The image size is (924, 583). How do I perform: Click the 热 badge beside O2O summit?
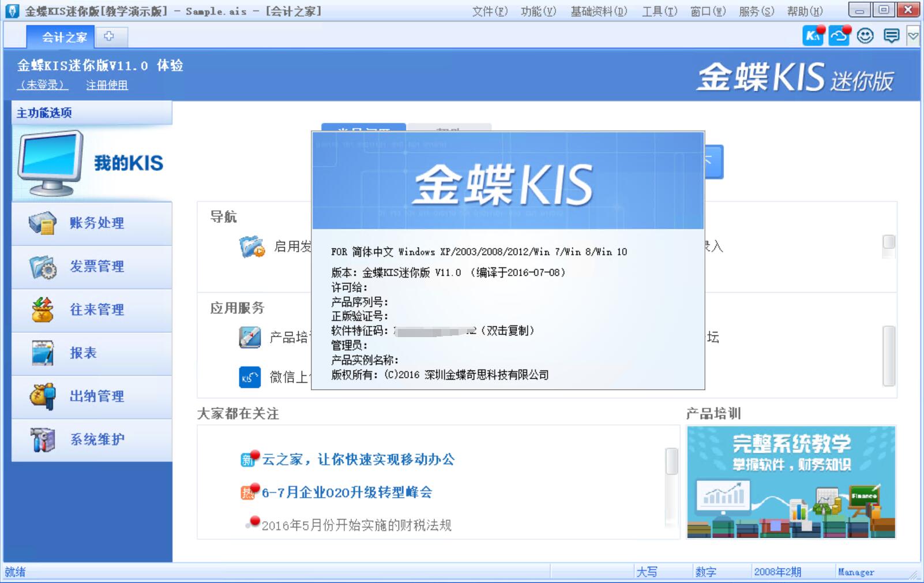(x=248, y=492)
